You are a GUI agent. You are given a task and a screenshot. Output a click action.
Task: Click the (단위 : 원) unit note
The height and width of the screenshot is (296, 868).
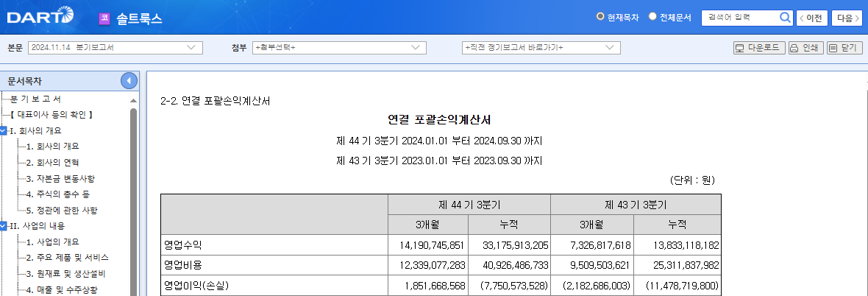(692, 180)
